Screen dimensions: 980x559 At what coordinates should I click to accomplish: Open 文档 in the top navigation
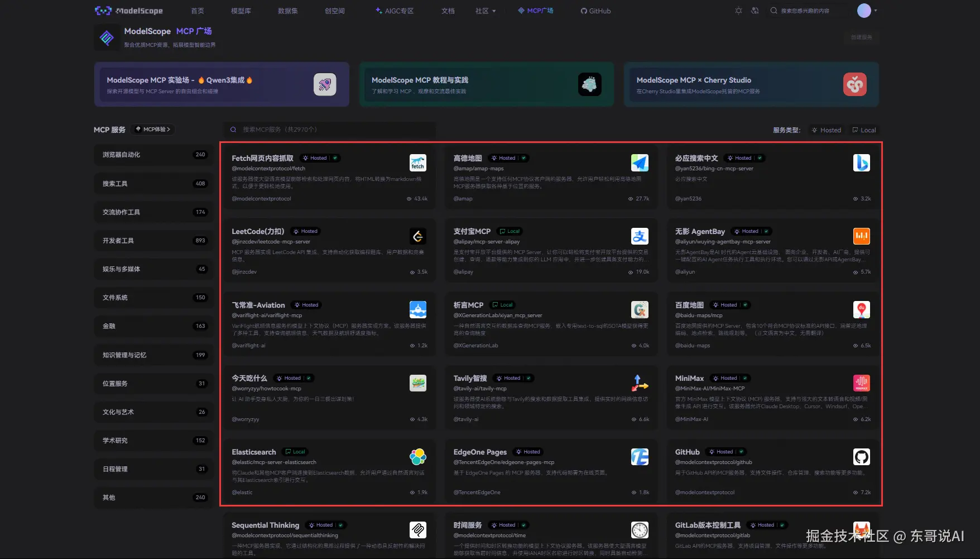(x=448, y=11)
